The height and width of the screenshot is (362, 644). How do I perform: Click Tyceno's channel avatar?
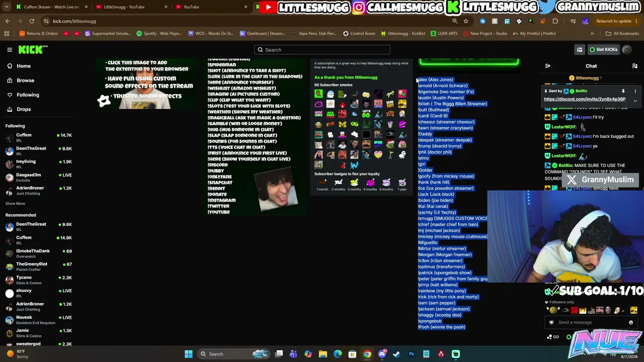tap(10, 280)
